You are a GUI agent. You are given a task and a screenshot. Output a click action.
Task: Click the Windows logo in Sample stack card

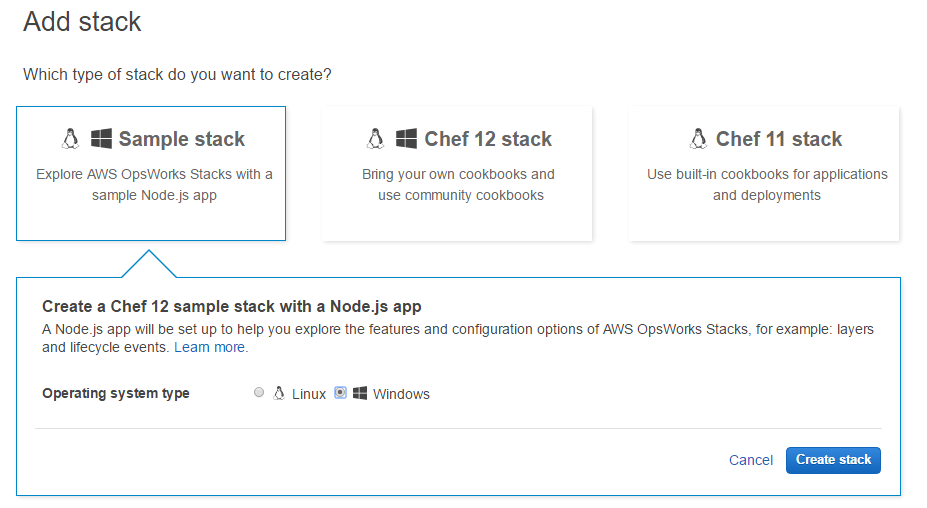point(101,139)
